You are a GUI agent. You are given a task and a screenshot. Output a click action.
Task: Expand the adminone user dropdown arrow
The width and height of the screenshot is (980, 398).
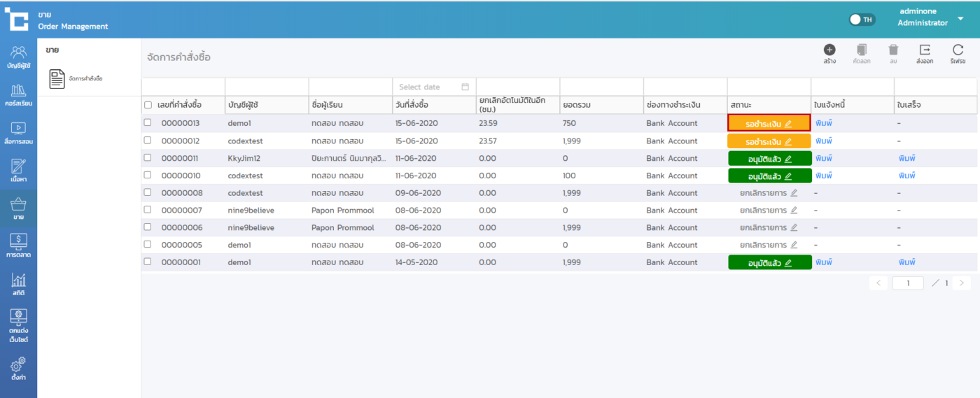[x=960, y=18]
